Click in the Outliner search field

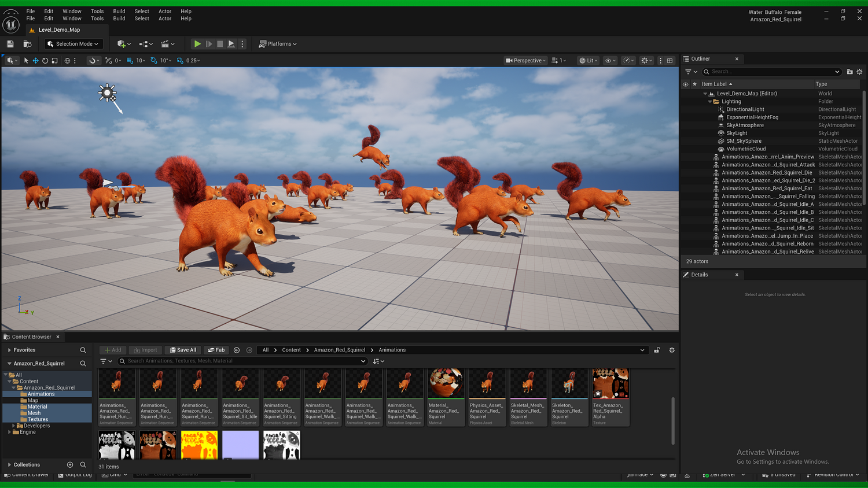click(x=772, y=72)
